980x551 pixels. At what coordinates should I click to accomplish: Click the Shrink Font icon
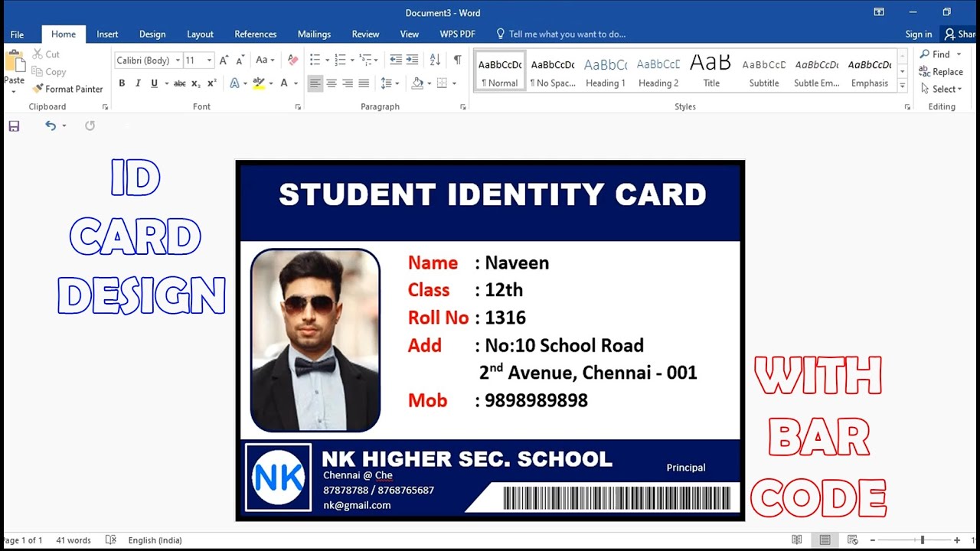click(240, 60)
